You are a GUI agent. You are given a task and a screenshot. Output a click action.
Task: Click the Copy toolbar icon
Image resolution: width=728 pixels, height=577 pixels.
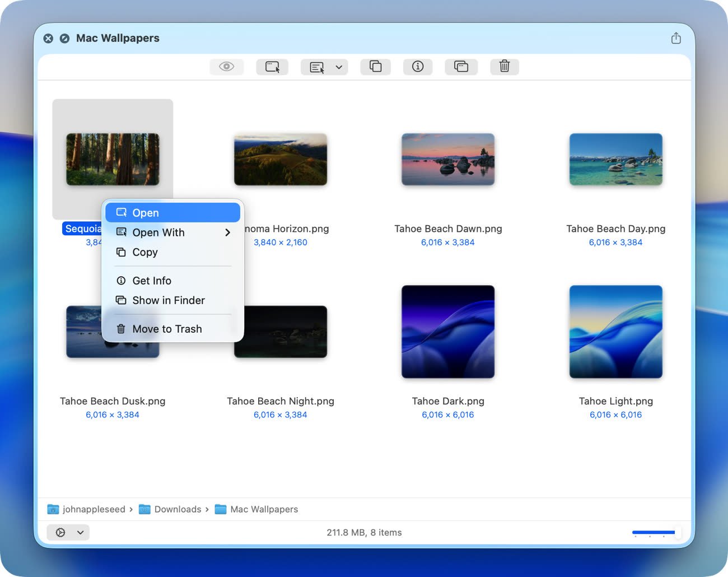(x=375, y=67)
